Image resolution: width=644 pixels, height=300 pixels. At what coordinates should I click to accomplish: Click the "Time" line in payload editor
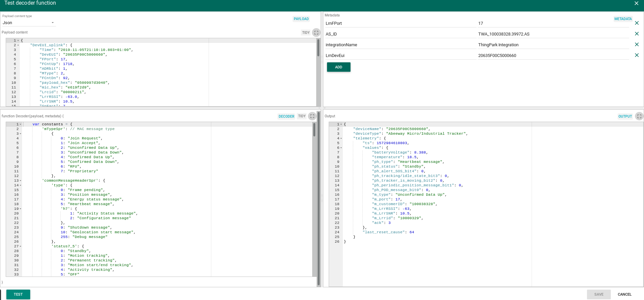tap(86, 50)
